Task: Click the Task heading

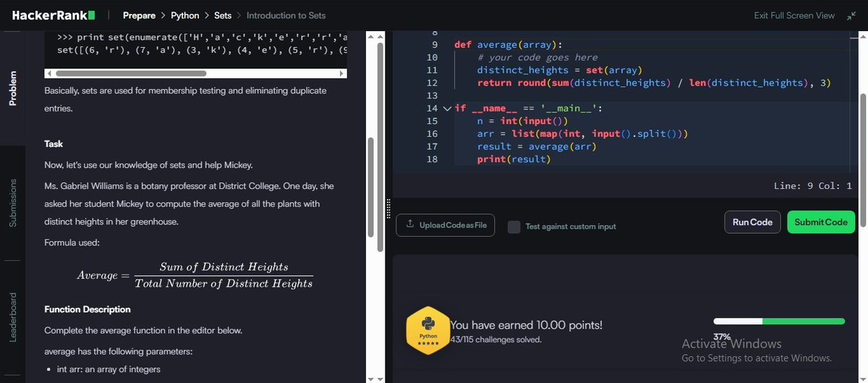Action: 54,144
